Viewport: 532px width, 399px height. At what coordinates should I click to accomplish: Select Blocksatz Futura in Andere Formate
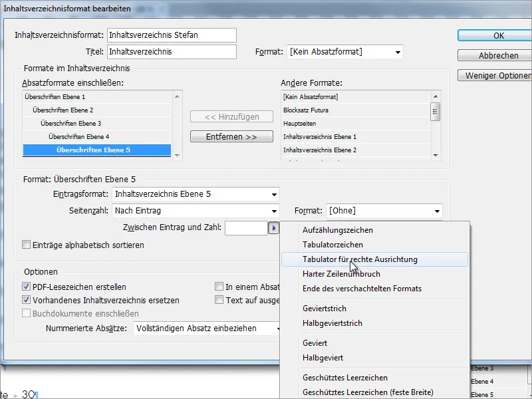click(356, 110)
